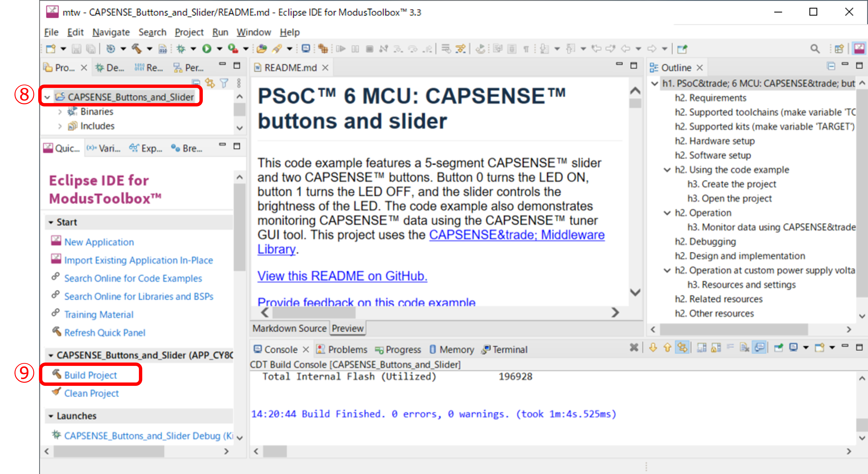Click the green bug Debug toolbar icon

tap(181, 49)
